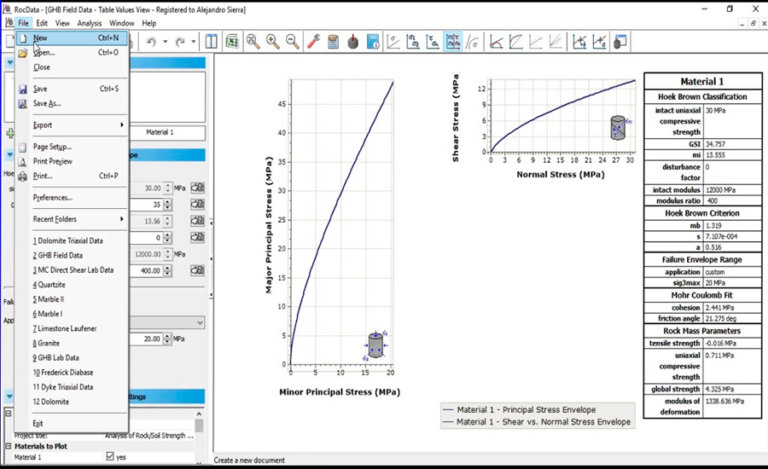768x469 pixels.
Task: Open the Help menu
Action: tap(149, 23)
